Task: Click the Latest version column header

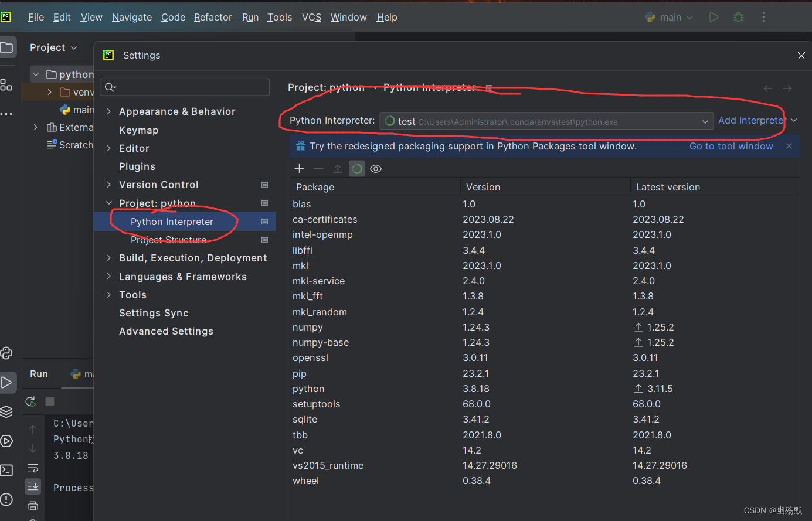Action: [715, 187]
